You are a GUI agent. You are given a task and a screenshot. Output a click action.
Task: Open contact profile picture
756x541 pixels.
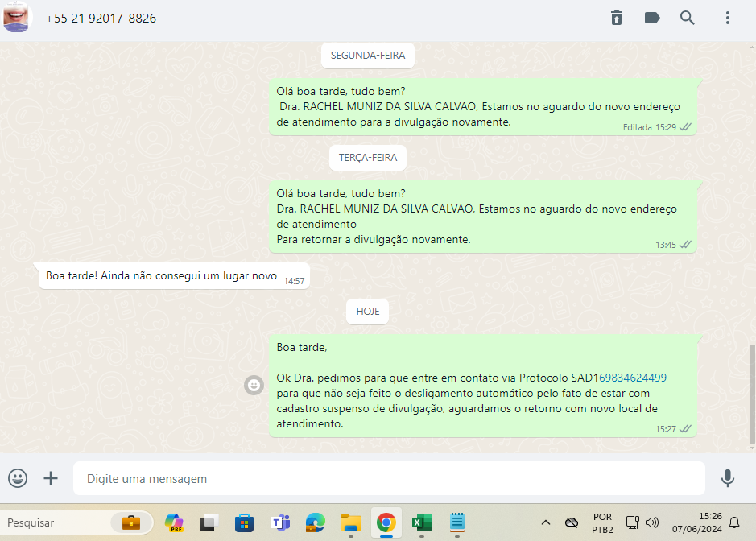click(16, 17)
